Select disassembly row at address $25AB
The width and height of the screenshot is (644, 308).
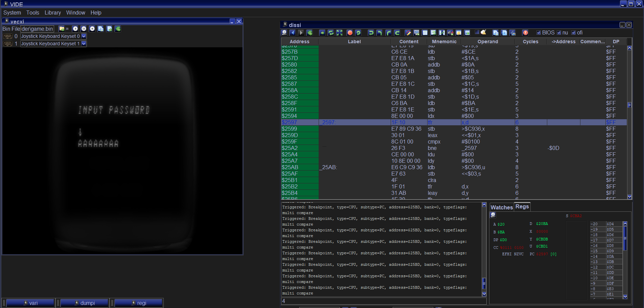[454, 167]
